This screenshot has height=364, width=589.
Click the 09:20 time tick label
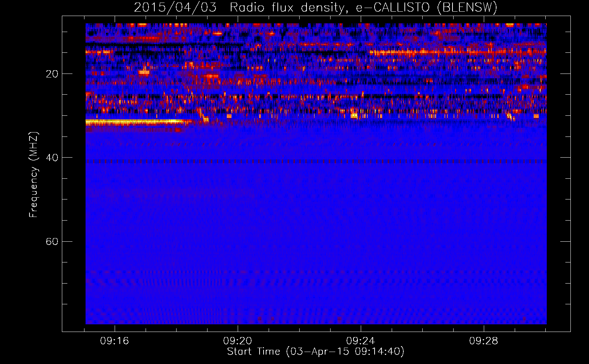click(238, 341)
